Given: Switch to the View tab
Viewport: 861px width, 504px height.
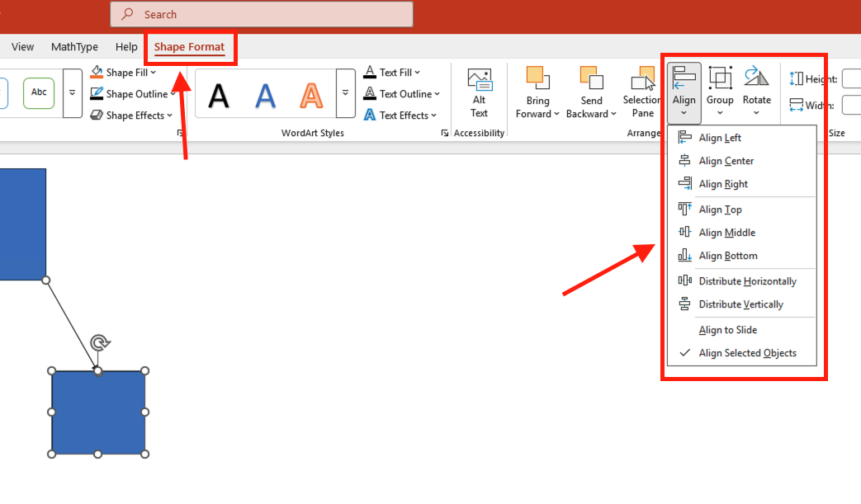Looking at the screenshot, I should point(22,47).
